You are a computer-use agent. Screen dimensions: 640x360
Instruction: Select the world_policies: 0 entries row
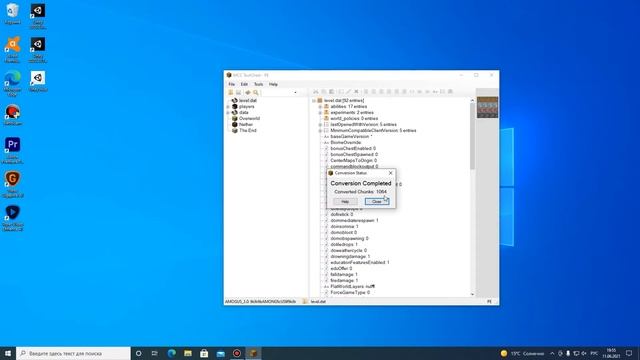click(354, 118)
